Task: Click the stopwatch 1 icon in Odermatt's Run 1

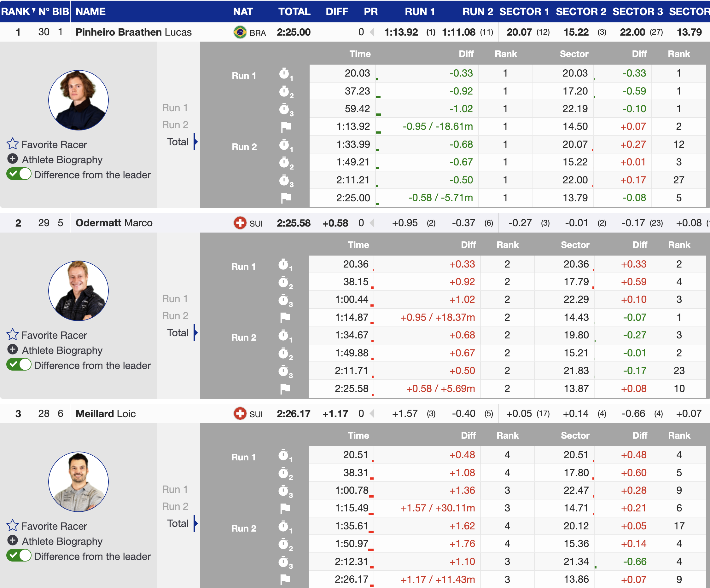Action: (x=284, y=265)
